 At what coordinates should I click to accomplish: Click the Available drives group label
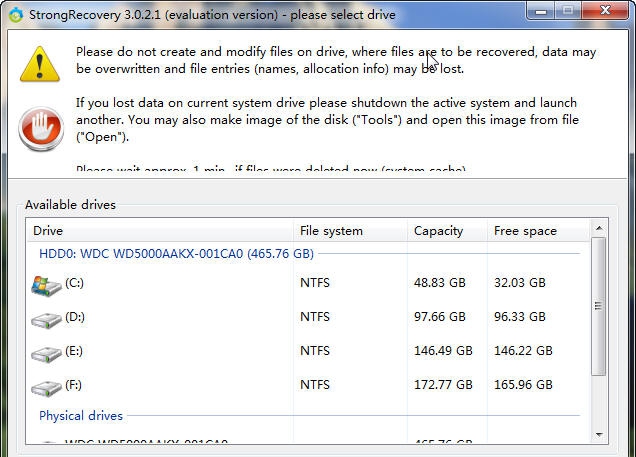[70, 205]
